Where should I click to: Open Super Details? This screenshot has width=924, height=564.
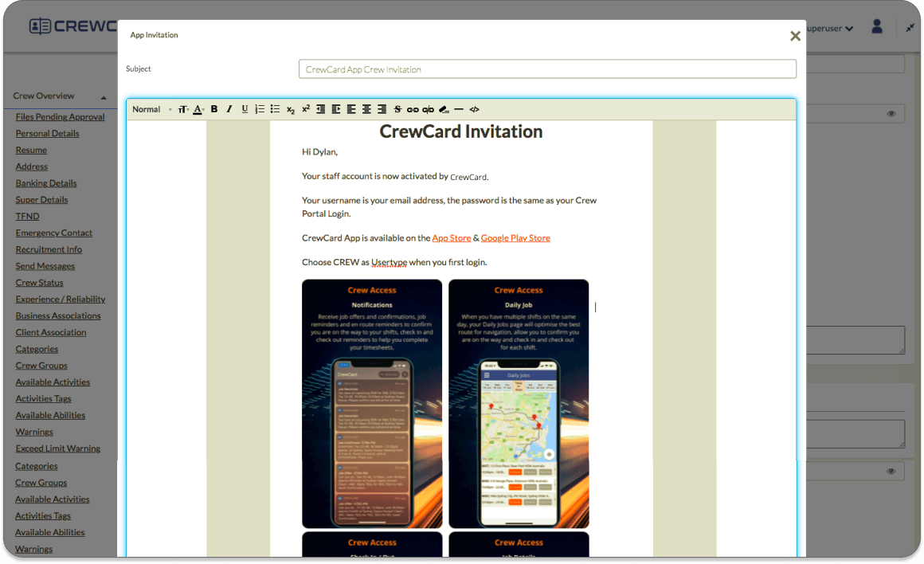pos(42,199)
